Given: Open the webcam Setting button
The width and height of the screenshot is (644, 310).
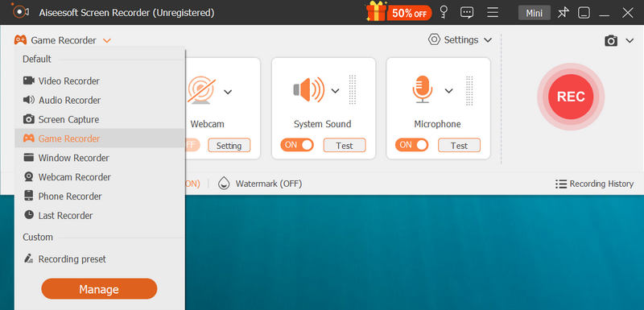Looking at the screenshot, I should pos(229,146).
